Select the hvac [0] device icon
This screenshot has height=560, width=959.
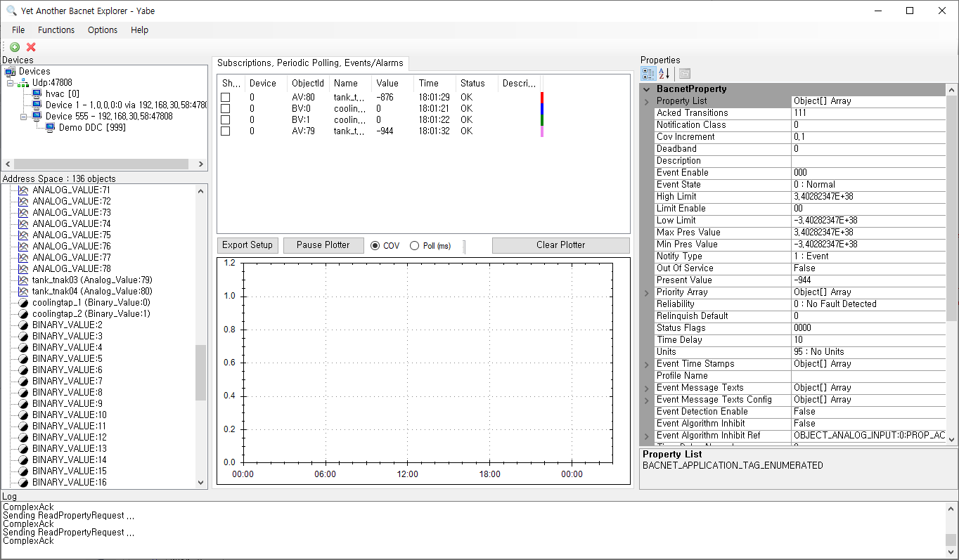[x=37, y=93]
